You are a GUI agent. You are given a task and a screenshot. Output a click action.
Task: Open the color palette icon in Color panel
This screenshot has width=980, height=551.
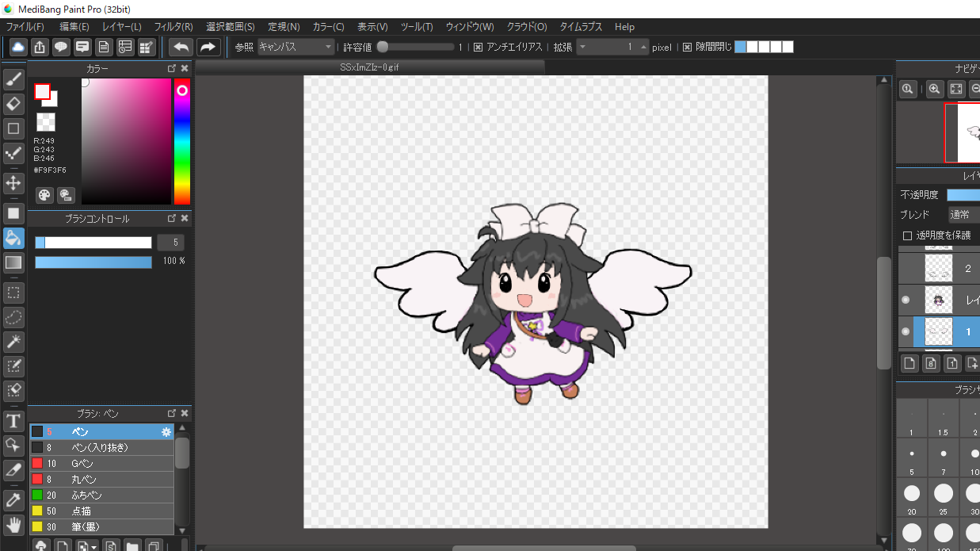click(45, 195)
